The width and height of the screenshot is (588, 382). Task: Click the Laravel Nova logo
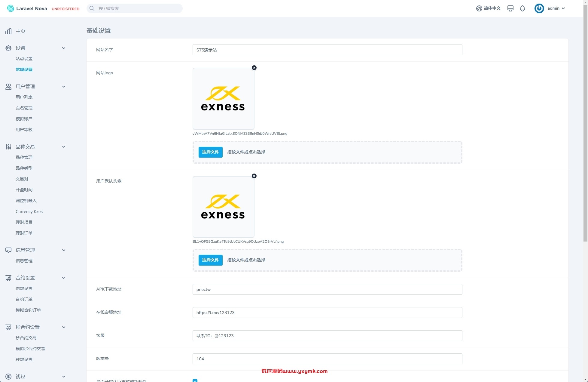click(x=27, y=8)
